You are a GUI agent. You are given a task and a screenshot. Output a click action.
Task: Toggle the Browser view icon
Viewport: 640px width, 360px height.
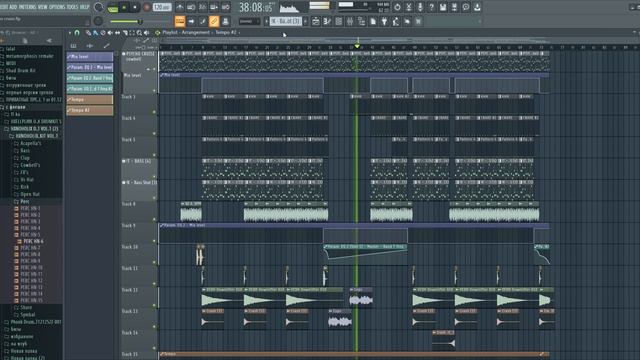point(361,21)
